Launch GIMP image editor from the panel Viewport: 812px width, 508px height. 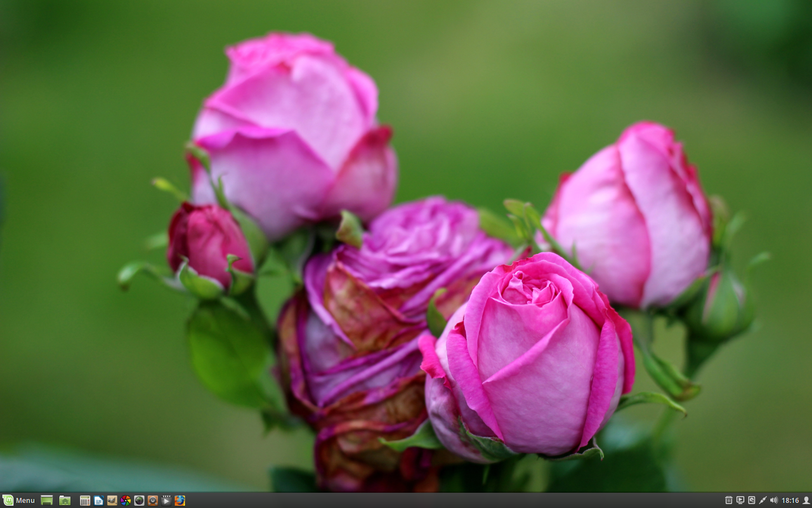pyautogui.click(x=112, y=500)
